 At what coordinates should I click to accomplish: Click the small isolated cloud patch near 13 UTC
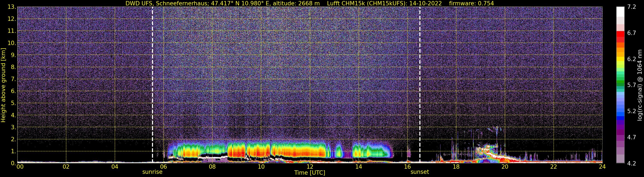[x=339, y=151]
